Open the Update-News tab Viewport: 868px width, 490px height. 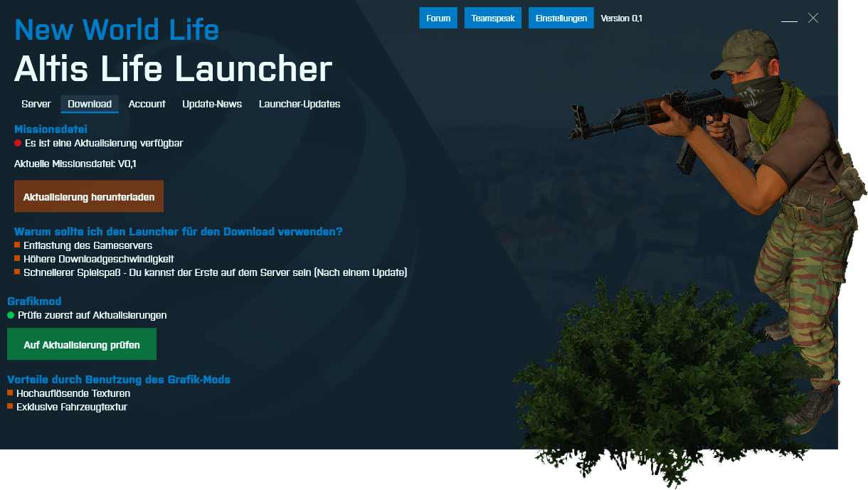pyautogui.click(x=212, y=104)
